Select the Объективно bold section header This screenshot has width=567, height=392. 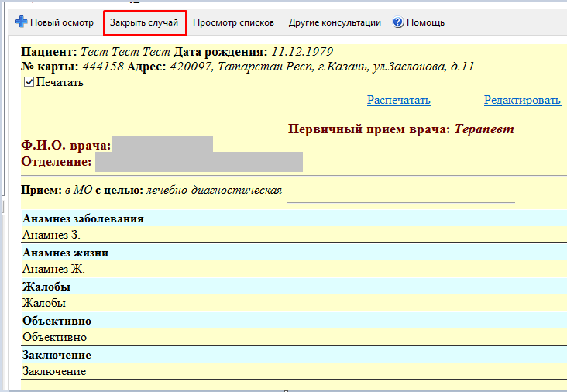(x=57, y=321)
